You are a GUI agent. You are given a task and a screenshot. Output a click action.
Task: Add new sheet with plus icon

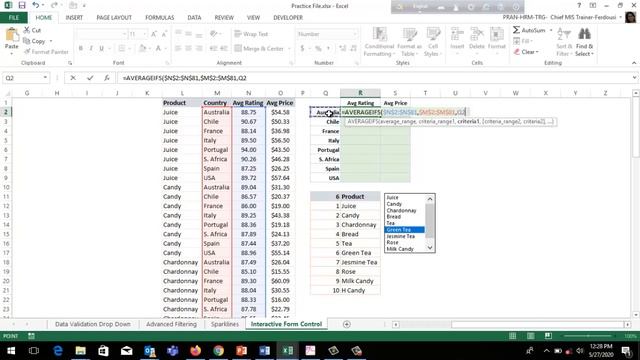(347, 324)
